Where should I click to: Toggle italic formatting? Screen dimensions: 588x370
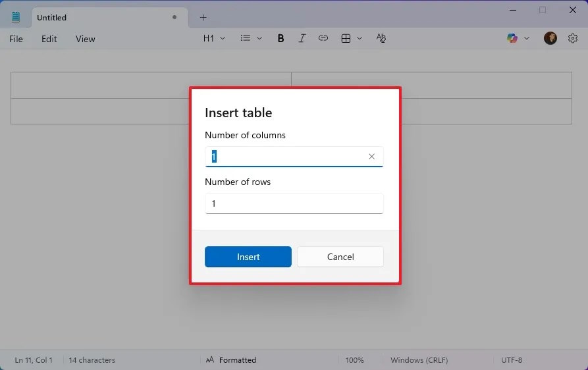point(302,38)
